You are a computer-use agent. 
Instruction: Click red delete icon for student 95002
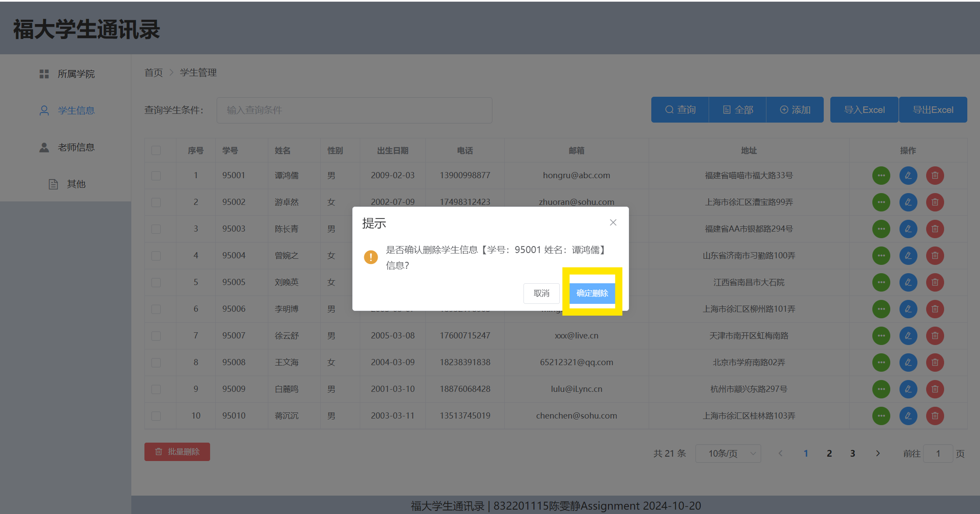pos(934,202)
